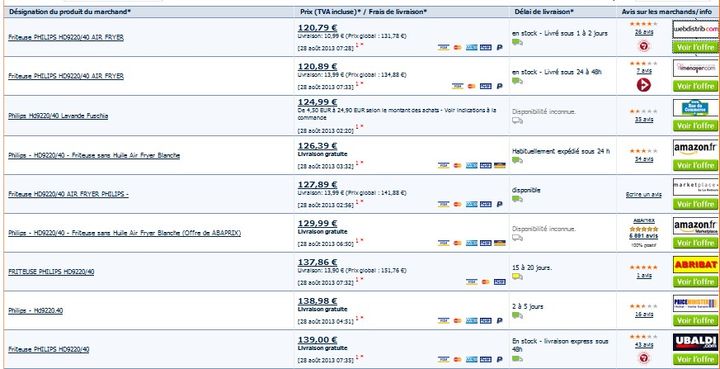
Task: Click the ABRIBAT merchant logo
Action: click(695, 265)
